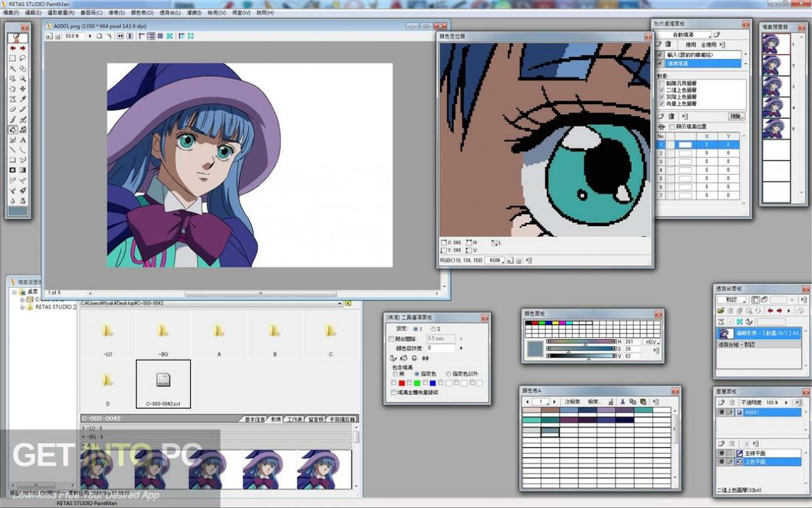Select the eyedropper tool in toolbox
The image size is (812, 508).
point(23,99)
